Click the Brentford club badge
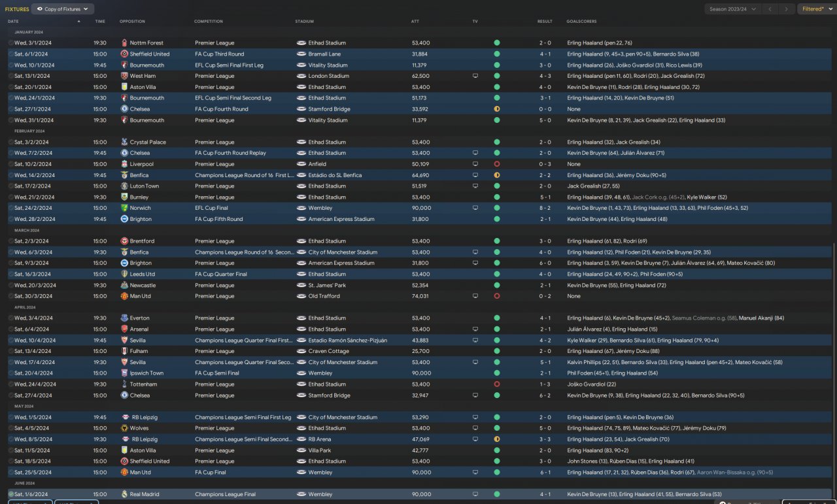The width and height of the screenshot is (837, 504). [124, 241]
